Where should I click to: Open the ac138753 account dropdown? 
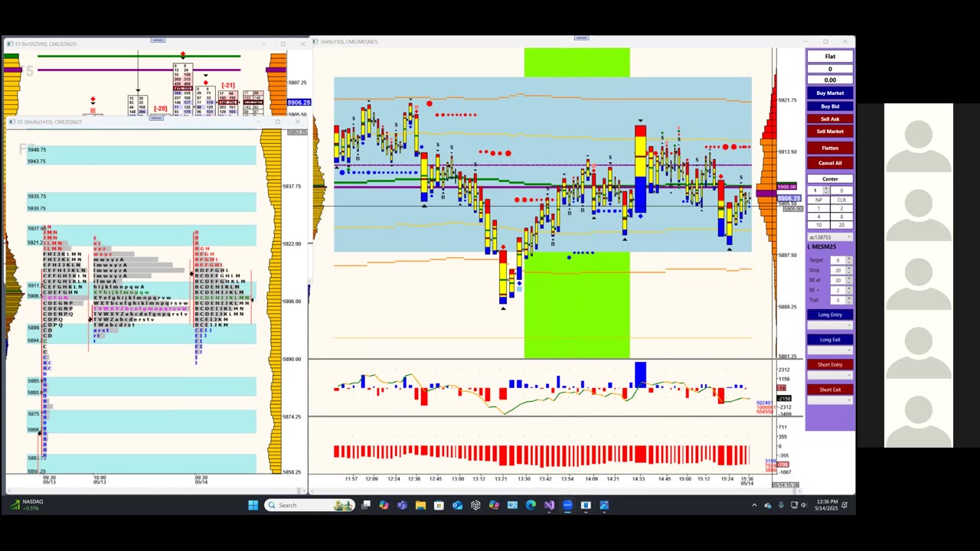coord(830,237)
